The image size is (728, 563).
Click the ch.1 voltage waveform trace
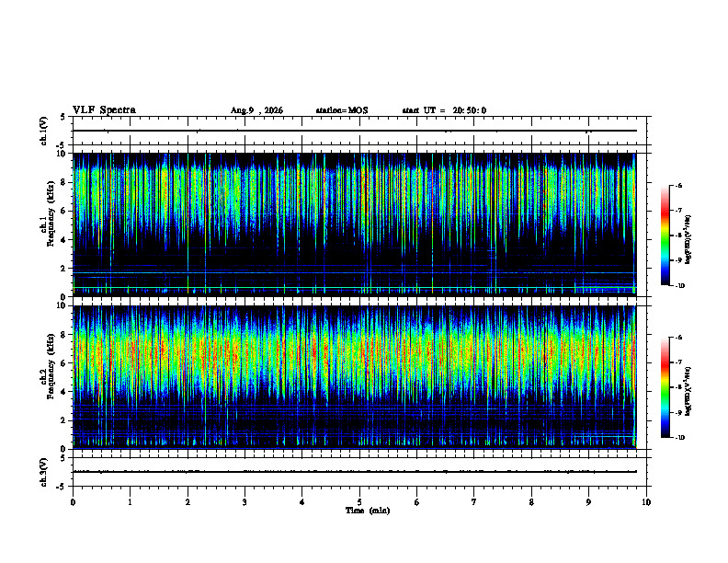(355, 131)
